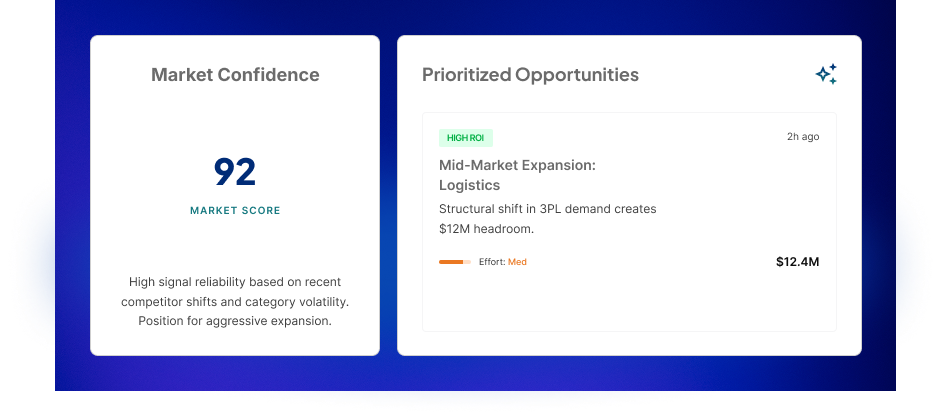Click the competitor shifts and category volatility line

point(235,301)
